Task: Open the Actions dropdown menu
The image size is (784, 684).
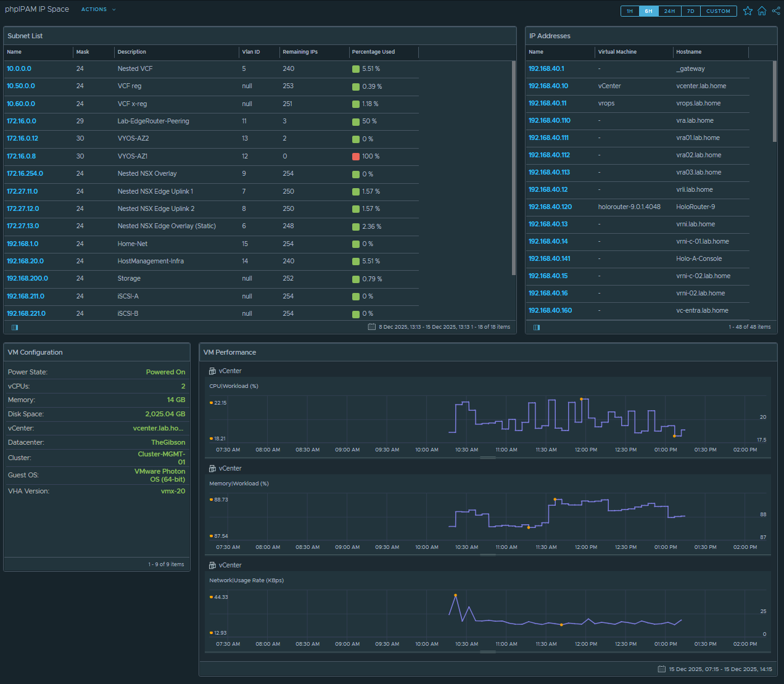Action: [98, 9]
